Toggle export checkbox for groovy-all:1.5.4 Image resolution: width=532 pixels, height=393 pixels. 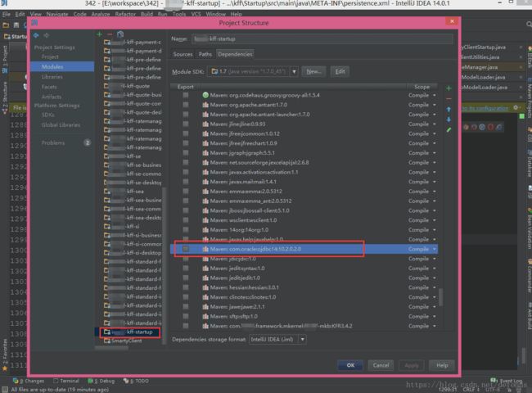[186, 95]
